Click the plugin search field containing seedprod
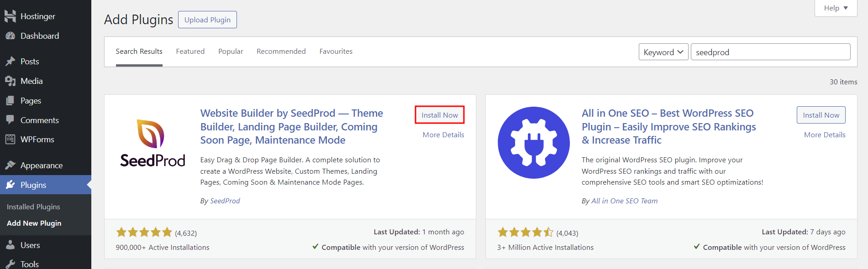Screen dimensions: 868x269 770,52
